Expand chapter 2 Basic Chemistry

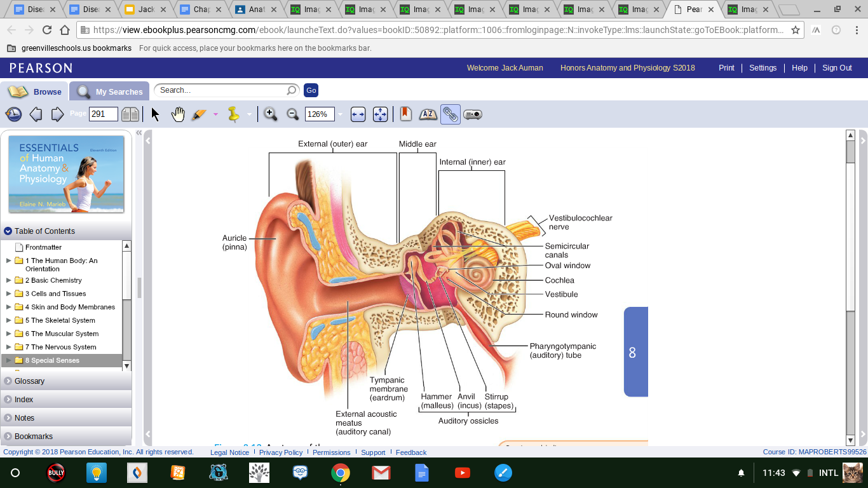tap(8, 280)
